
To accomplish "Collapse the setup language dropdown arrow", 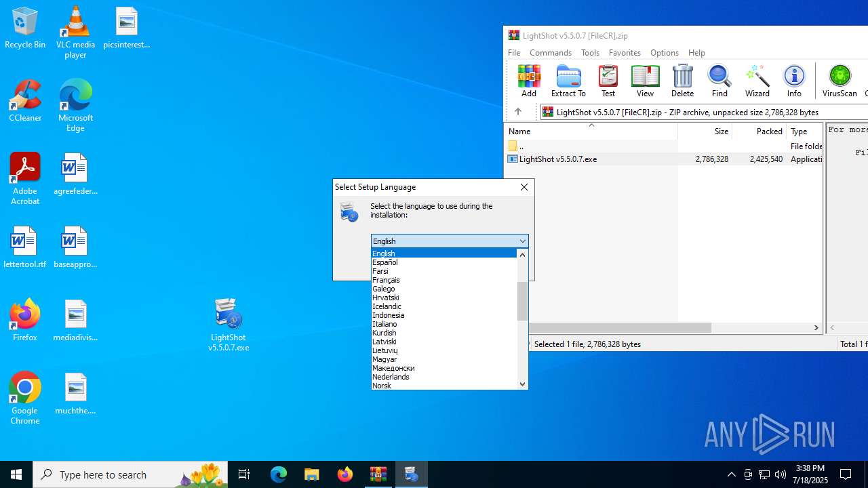I will coord(522,241).
